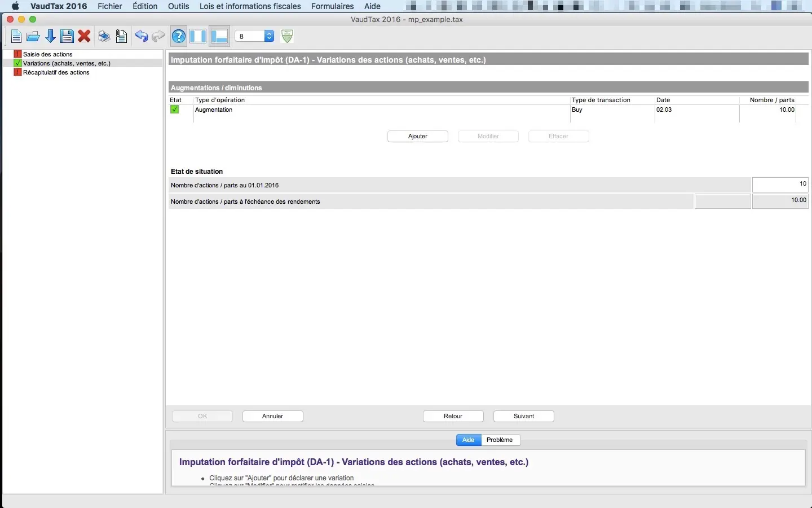Create a new tax declaration document
812x508 pixels.
click(16, 37)
